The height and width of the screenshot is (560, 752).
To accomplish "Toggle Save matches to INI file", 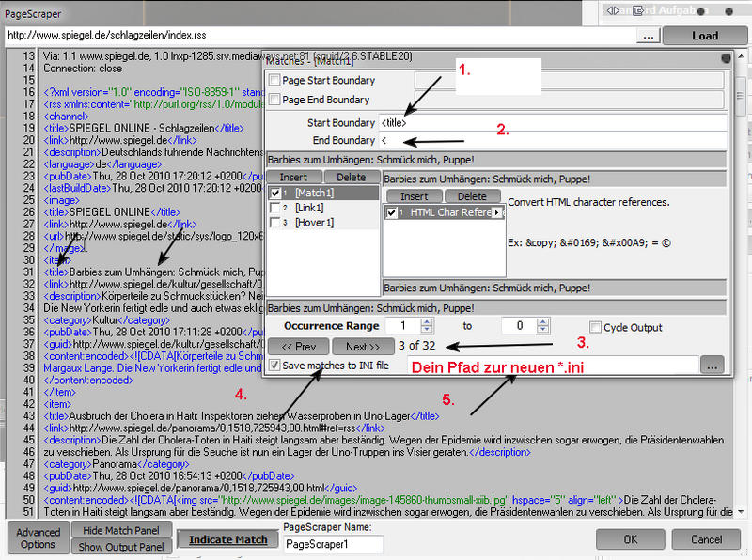I will pyautogui.click(x=274, y=365).
